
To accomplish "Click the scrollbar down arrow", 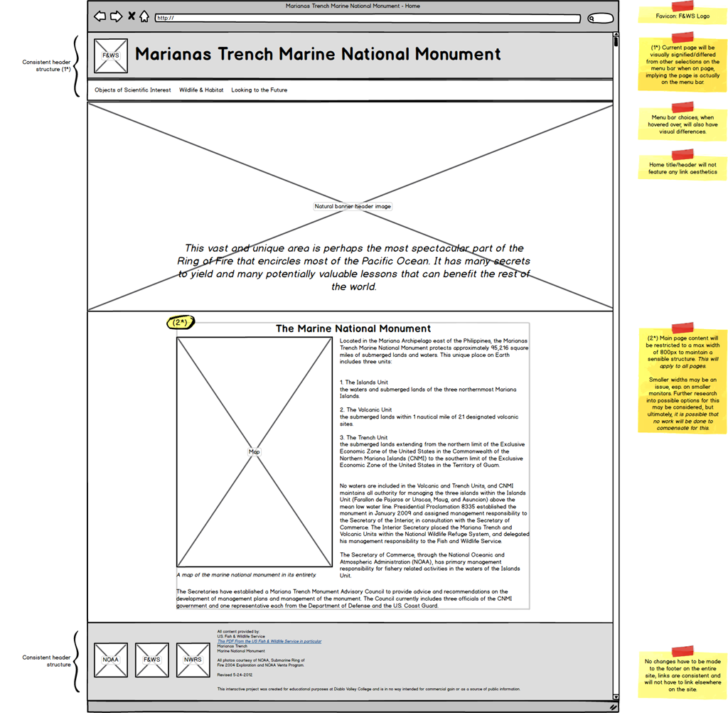I will coord(616,697).
